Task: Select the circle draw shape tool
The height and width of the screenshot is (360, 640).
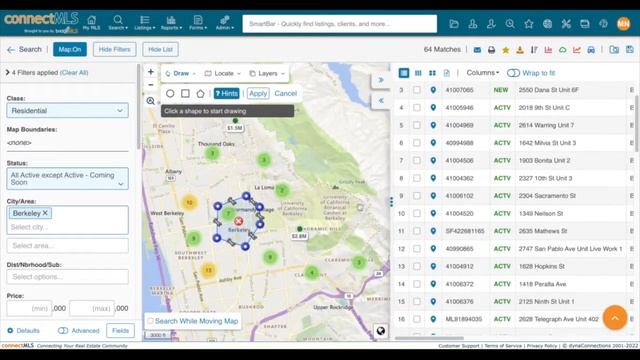Action: coord(170,93)
